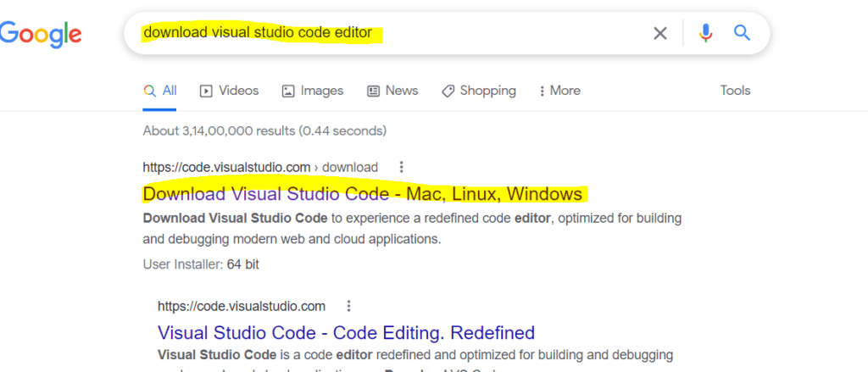The height and width of the screenshot is (372, 868).
Task: Click the code.visualstudio.com › download URL
Action: [x=260, y=167]
